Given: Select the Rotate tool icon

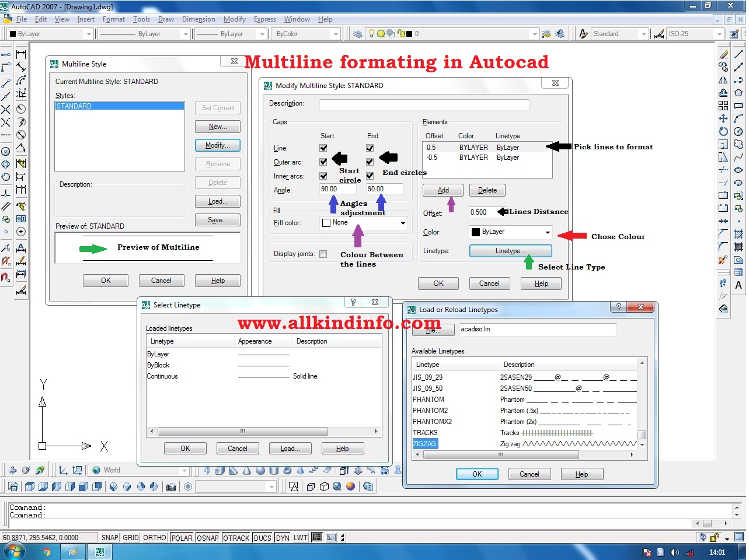Looking at the screenshot, I should [723, 132].
